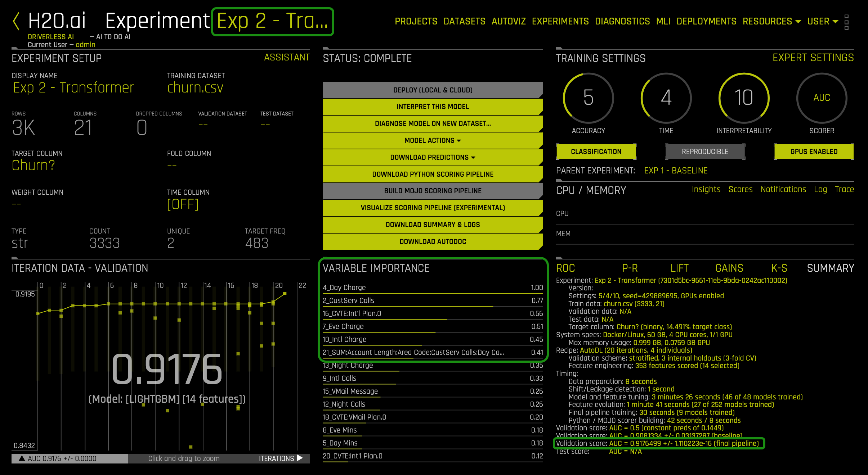Screen dimensions: 868x475
Task: Click BUILD MOJO SCORING PIPELINE
Action: [433, 191]
